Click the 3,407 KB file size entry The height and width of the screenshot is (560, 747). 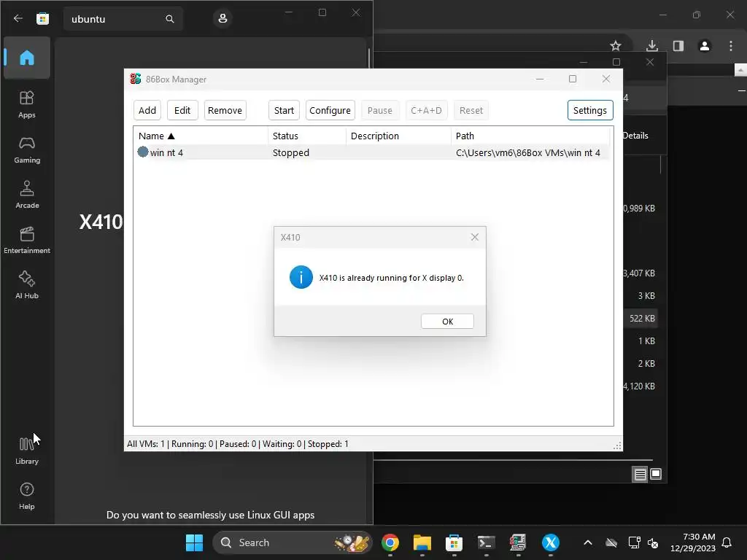(639, 273)
